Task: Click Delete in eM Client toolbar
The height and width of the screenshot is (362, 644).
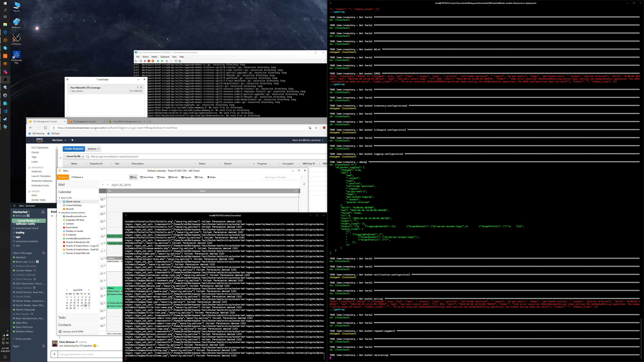Action: (x=211, y=177)
